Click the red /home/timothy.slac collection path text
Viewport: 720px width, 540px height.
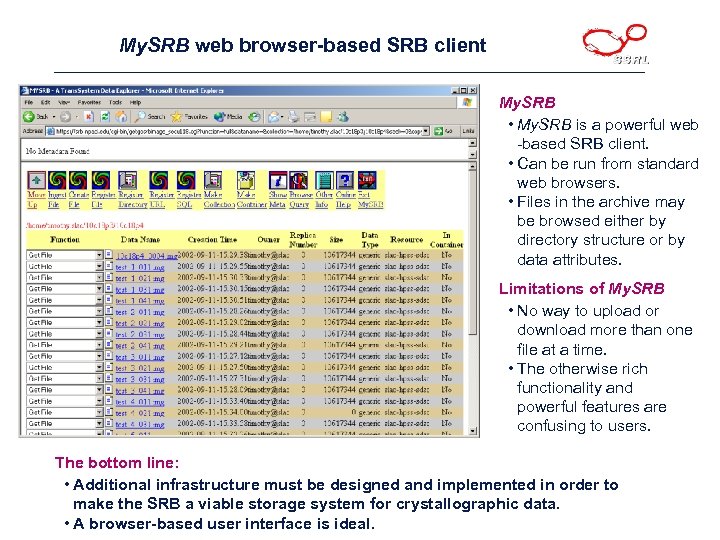(x=85, y=225)
